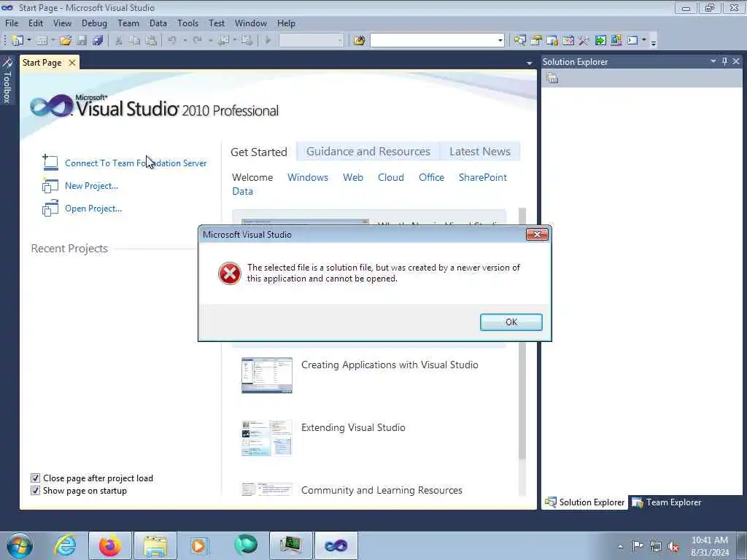Click the Open File folder icon
The image size is (747, 560).
65,41
